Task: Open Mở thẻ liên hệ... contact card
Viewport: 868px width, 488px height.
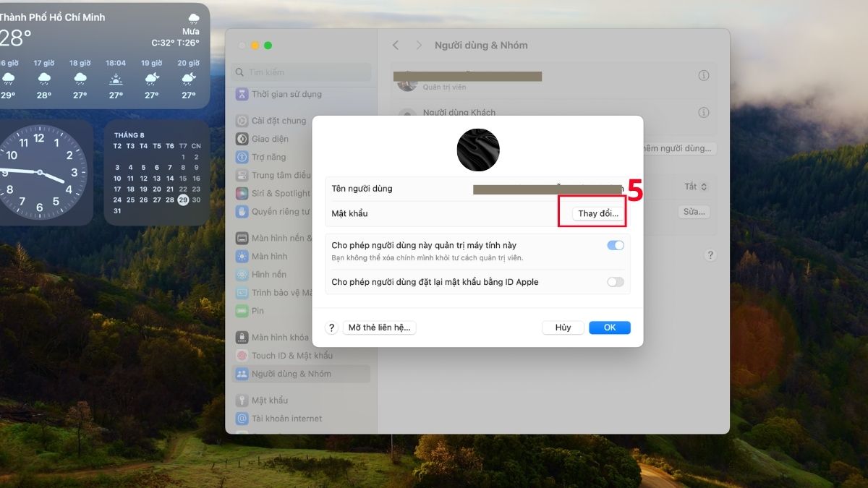Action: [x=380, y=328]
